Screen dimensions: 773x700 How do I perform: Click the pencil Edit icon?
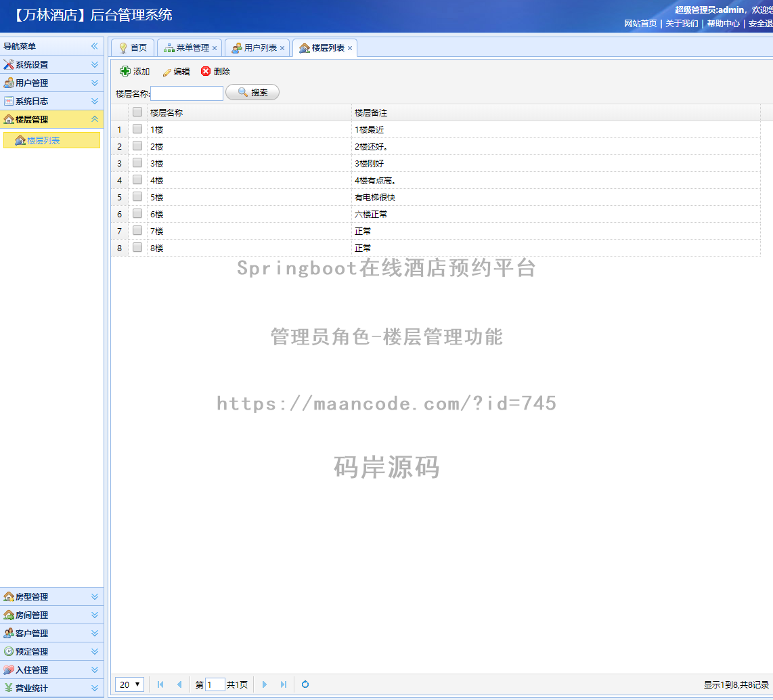(167, 72)
